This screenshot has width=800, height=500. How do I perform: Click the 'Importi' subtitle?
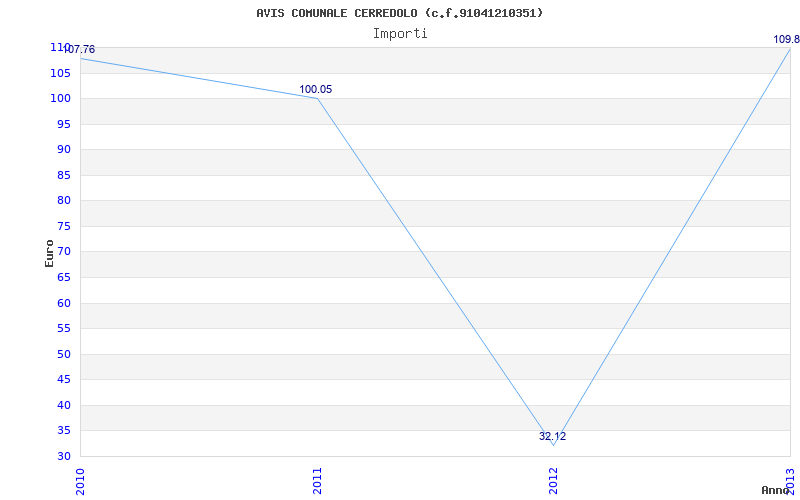pyautogui.click(x=400, y=34)
